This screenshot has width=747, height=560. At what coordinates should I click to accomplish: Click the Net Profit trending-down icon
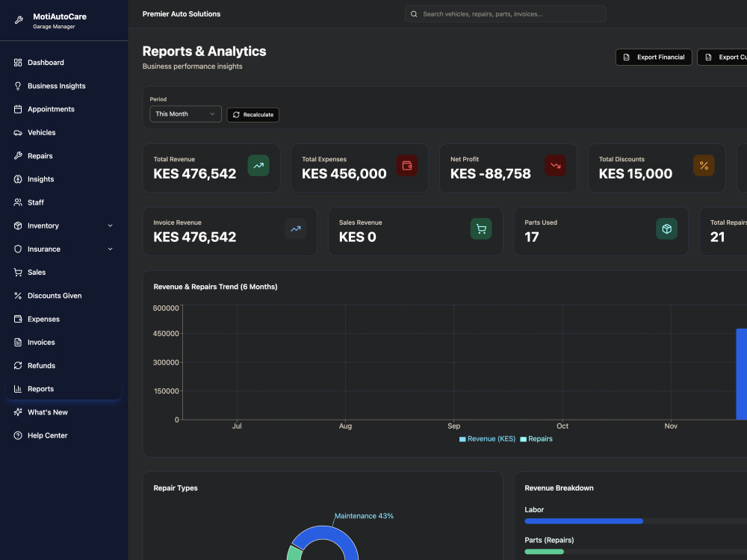click(x=556, y=166)
